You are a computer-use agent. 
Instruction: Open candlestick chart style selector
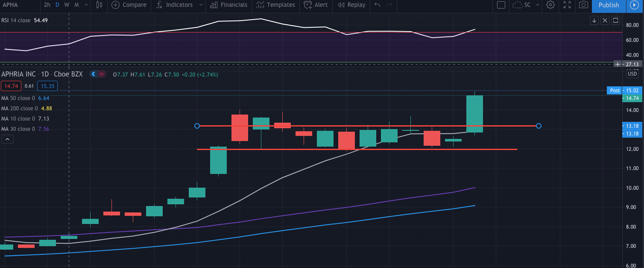(100, 5)
